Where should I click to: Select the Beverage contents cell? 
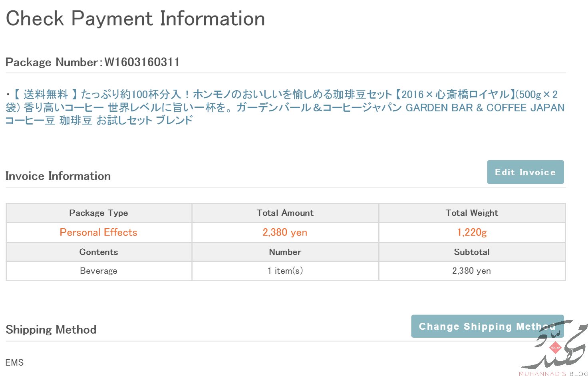pyautogui.click(x=99, y=271)
